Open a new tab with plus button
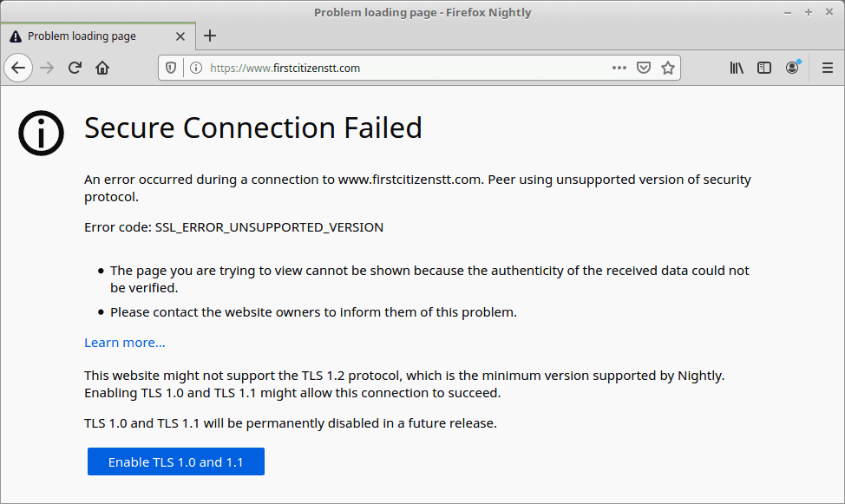Image resolution: width=845 pixels, height=504 pixels. click(210, 36)
